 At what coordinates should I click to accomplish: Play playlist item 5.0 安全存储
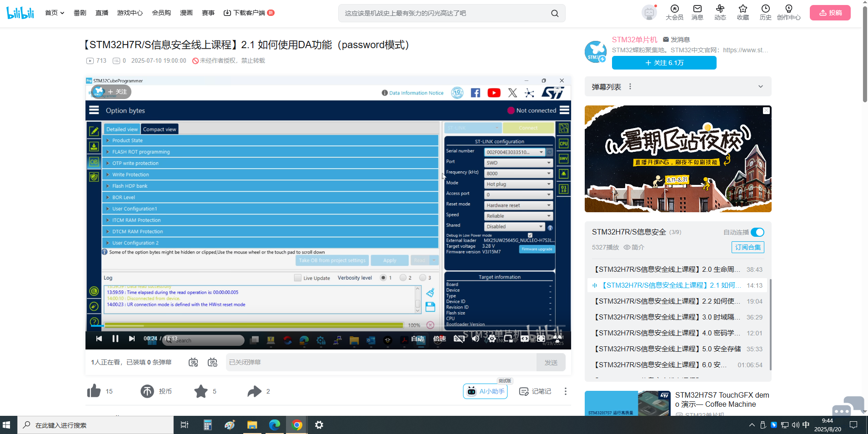(x=678, y=349)
